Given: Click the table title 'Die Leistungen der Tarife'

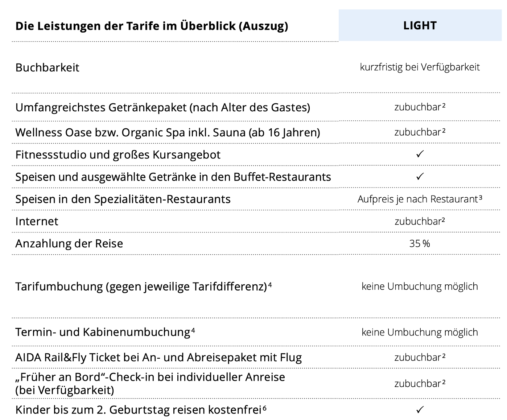Looking at the screenshot, I should (152, 26).
